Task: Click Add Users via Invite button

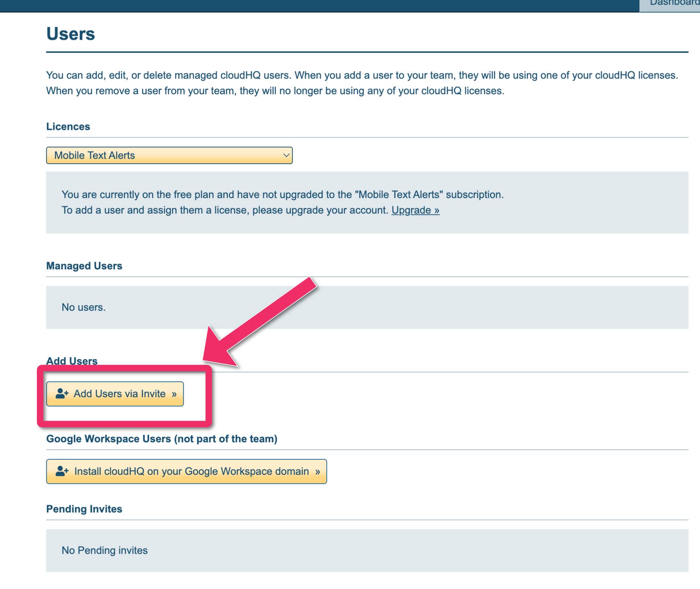Action: click(x=115, y=394)
